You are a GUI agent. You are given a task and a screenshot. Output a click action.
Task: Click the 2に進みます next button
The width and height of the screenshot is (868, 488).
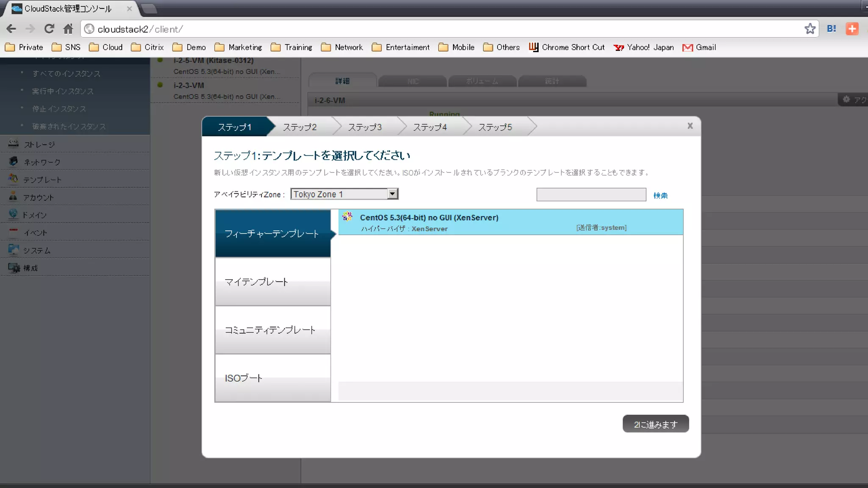(x=655, y=424)
